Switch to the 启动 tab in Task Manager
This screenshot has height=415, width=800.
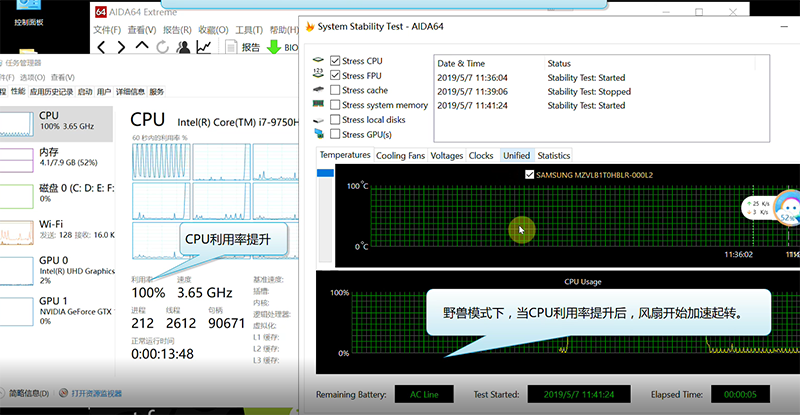tap(85, 91)
